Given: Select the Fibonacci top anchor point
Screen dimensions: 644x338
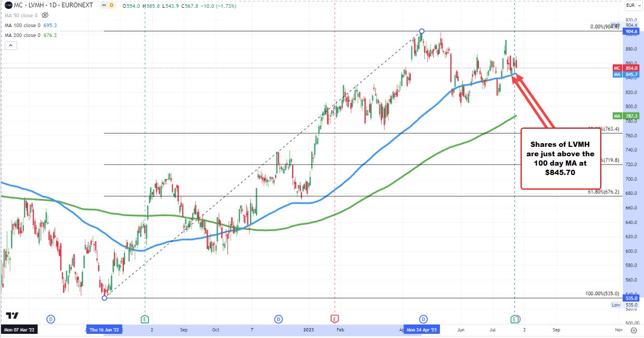Looking at the screenshot, I should click(421, 31).
